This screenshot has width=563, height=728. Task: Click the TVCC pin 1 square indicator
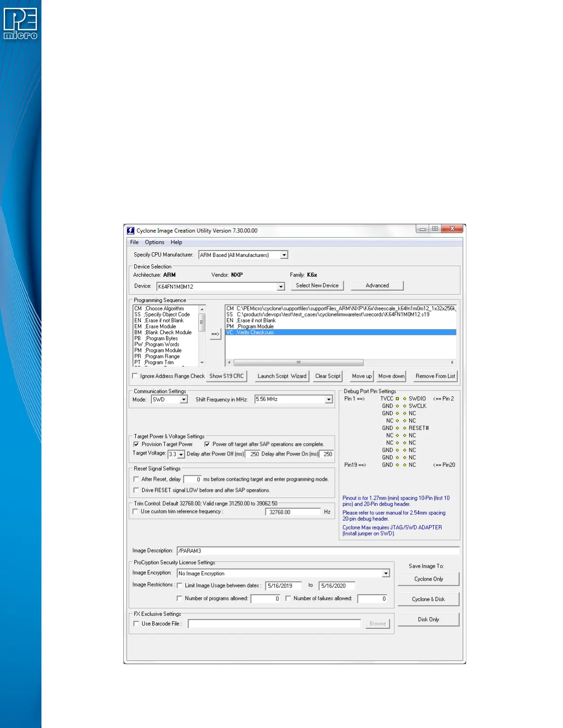pos(397,399)
